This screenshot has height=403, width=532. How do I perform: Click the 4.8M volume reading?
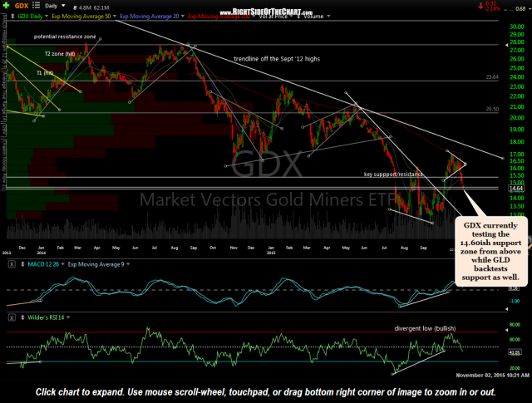[85, 7]
